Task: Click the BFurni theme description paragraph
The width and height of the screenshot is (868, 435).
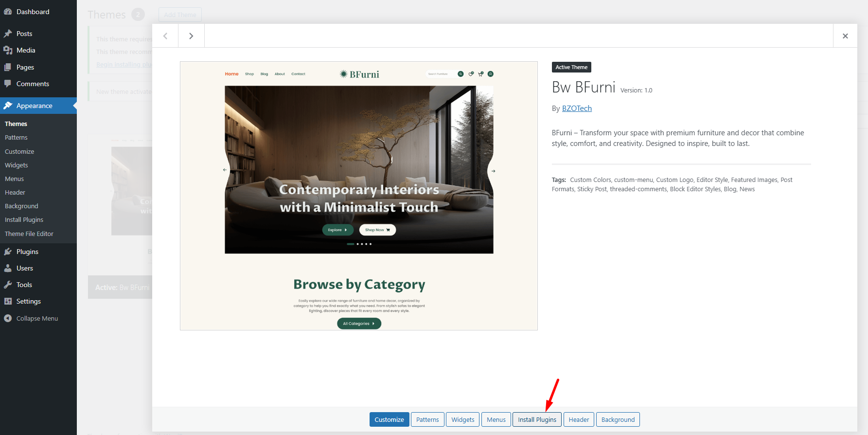Action: (x=678, y=138)
